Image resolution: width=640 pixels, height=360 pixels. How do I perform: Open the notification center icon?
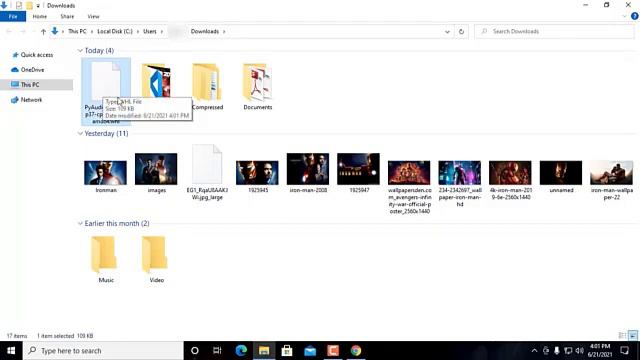(624, 351)
